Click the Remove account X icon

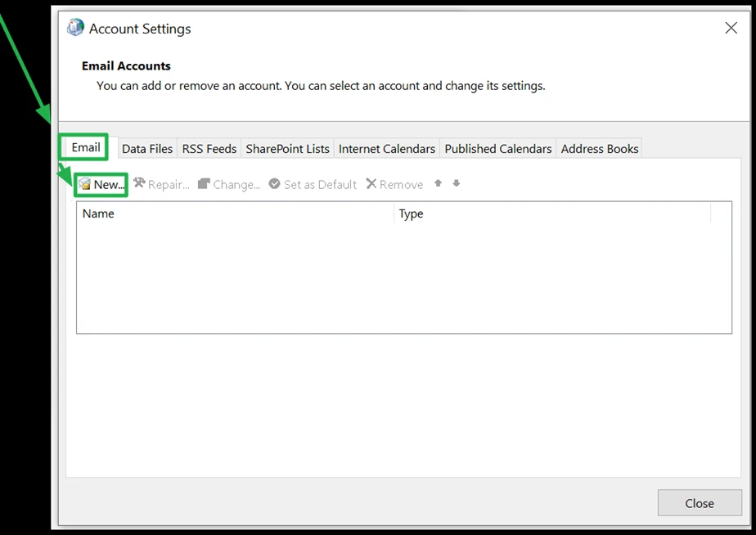click(x=371, y=184)
